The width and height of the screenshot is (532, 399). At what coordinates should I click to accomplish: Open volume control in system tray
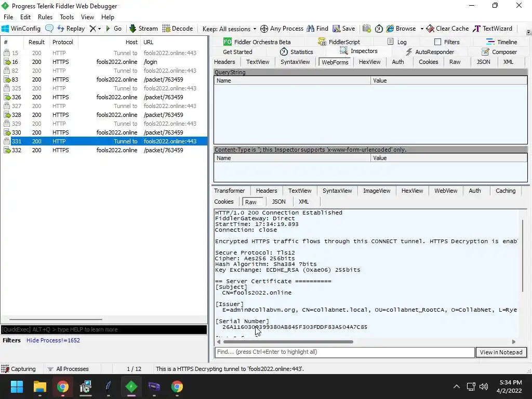tap(484, 387)
